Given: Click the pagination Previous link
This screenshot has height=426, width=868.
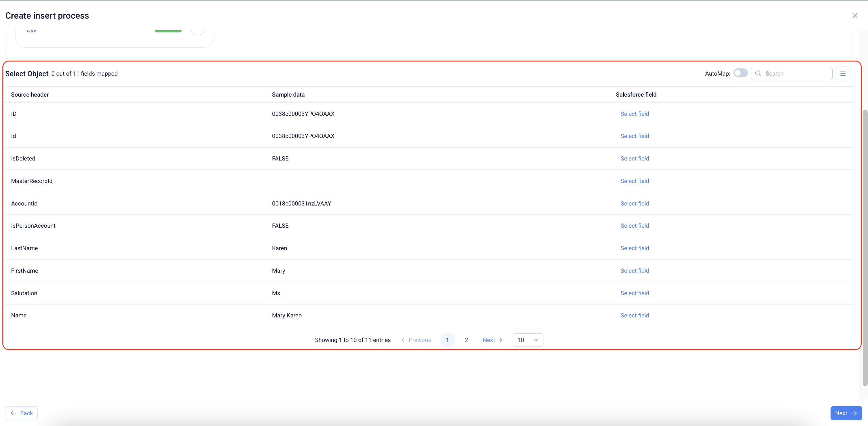Looking at the screenshot, I should (416, 340).
